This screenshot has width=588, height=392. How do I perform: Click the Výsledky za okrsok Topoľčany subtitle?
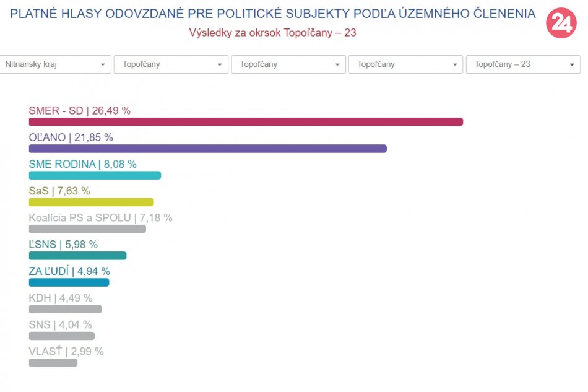click(272, 32)
